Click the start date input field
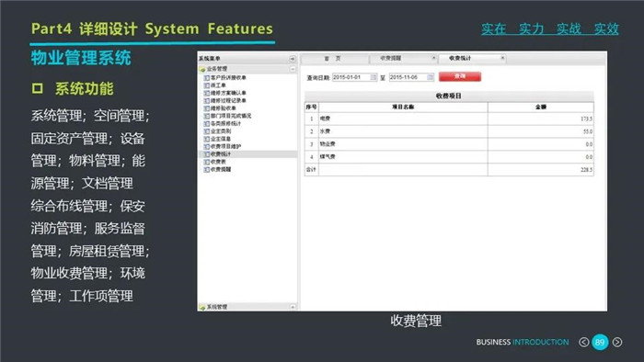Image resolution: width=644 pixels, height=362 pixels. 351,77
